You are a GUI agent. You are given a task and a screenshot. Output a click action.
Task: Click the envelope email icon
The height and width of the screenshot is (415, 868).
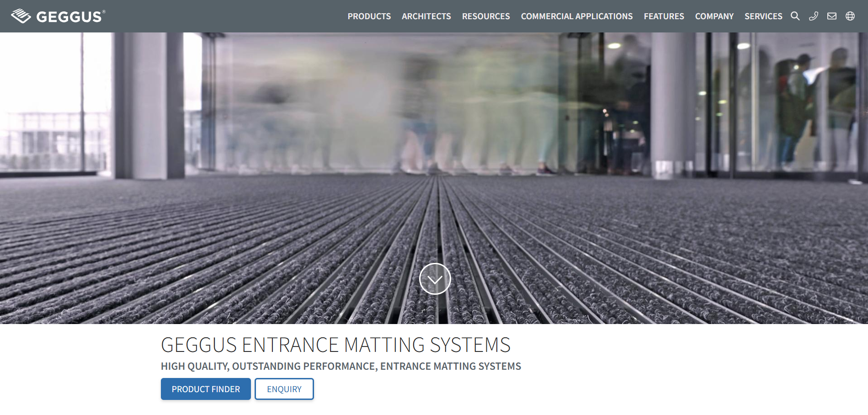[x=831, y=16]
